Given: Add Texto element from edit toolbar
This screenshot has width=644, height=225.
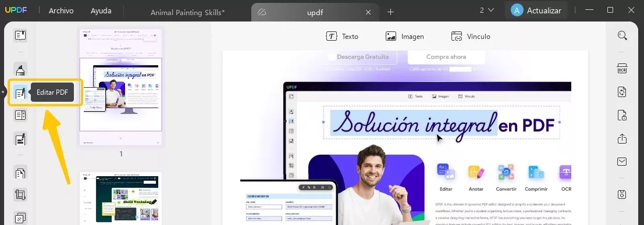Looking at the screenshot, I should pos(342,37).
